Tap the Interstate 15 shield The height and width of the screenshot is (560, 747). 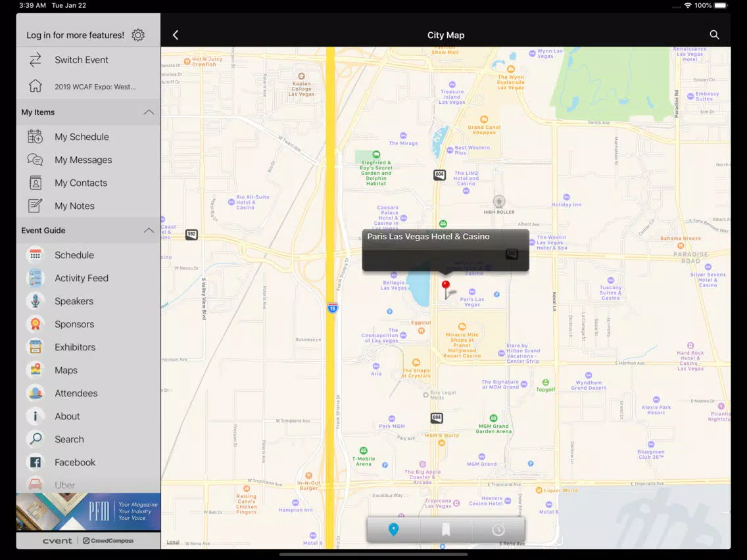click(333, 308)
